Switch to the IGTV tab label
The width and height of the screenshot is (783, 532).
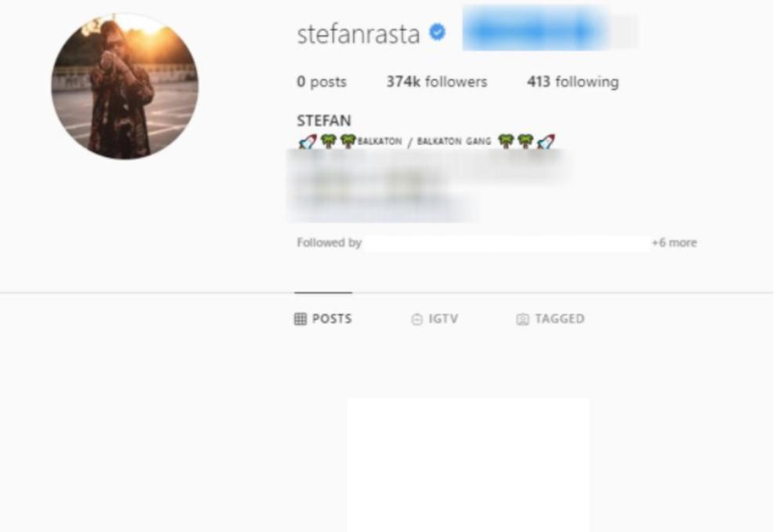pos(443,319)
